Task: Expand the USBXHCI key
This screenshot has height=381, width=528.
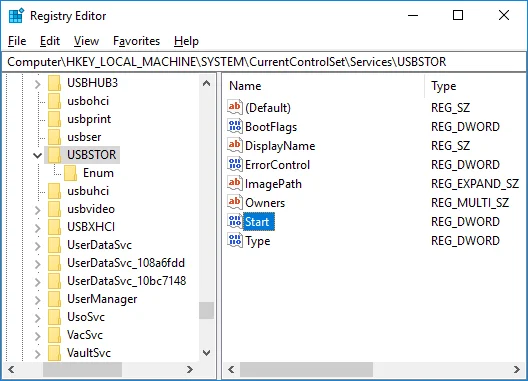Action: [37, 228]
